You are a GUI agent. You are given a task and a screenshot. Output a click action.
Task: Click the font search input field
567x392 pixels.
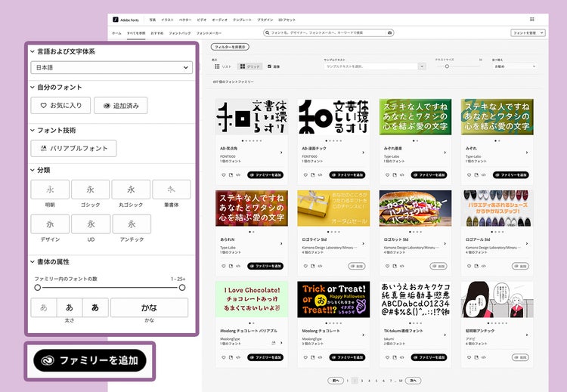click(328, 33)
